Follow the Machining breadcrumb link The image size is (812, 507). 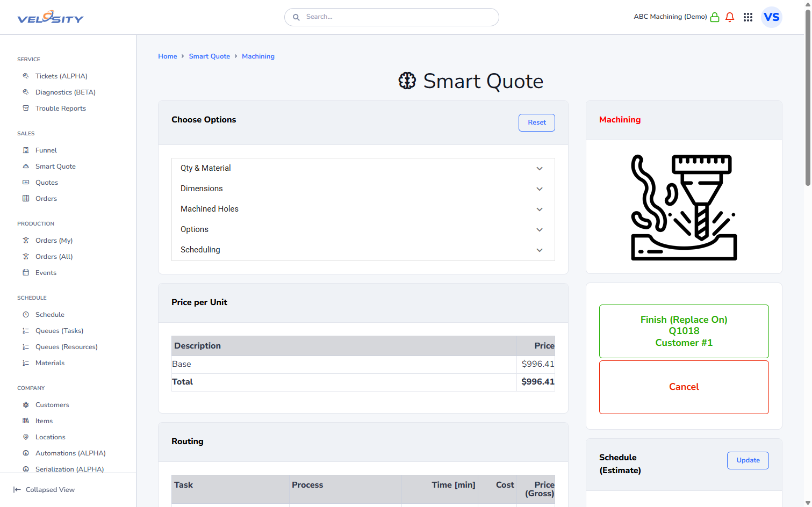(x=258, y=56)
